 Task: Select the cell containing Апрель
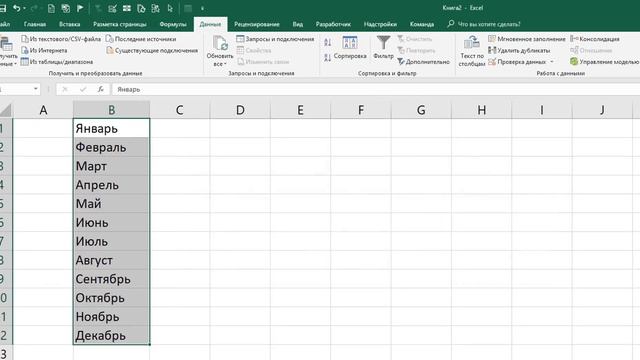pyautogui.click(x=111, y=184)
